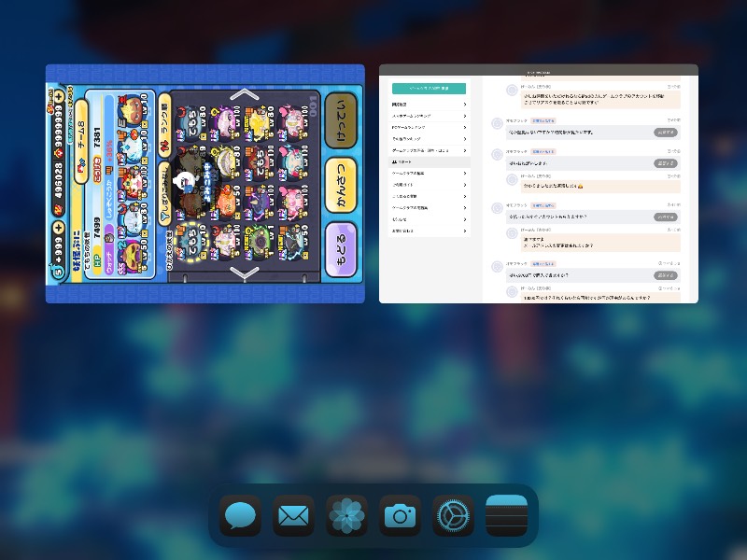747x560 pixels.
Task: Open the PCゲームランキング sidebar row
Action: 429,128
